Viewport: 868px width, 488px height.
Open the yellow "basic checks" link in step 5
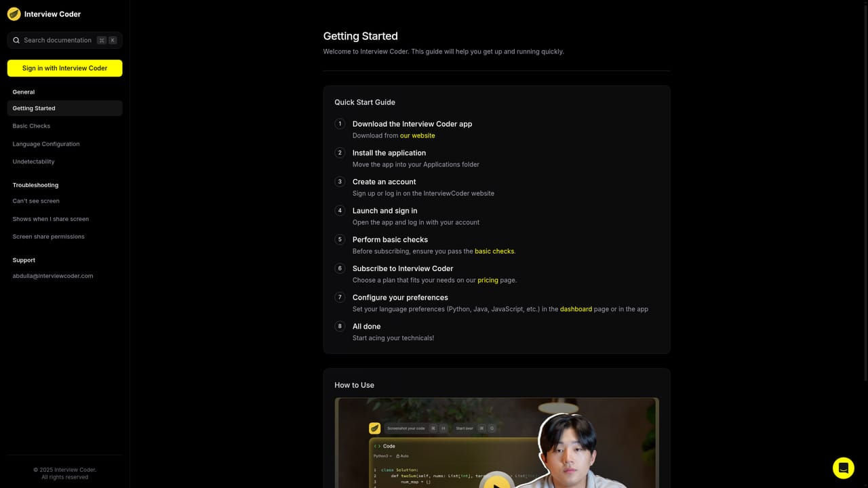click(x=494, y=251)
